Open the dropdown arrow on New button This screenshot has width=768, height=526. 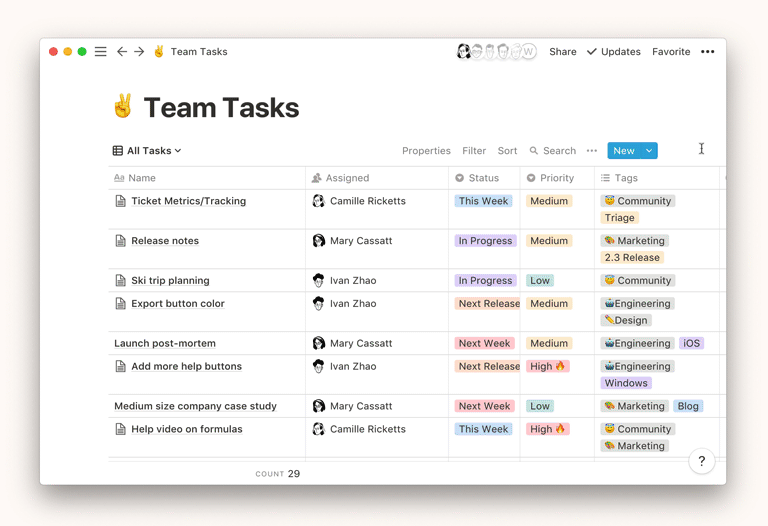click(649, 151)
